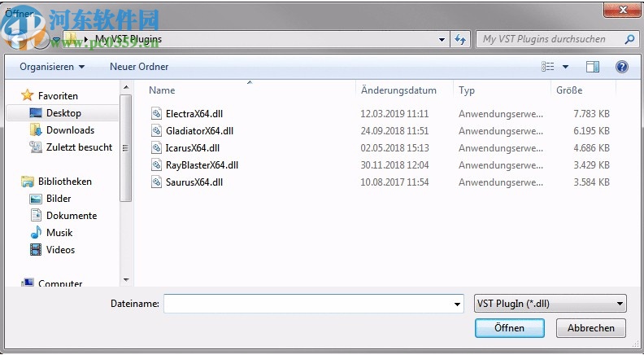This screenshot has width=644, height=355.
Task: Click the Downloads folder icon
Action: [36, 130]
